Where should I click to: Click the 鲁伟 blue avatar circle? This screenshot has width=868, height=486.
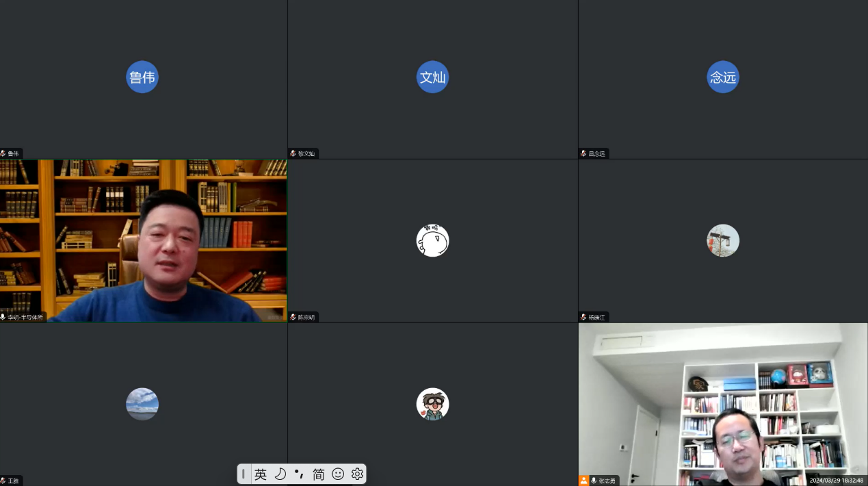click(142, 77)
